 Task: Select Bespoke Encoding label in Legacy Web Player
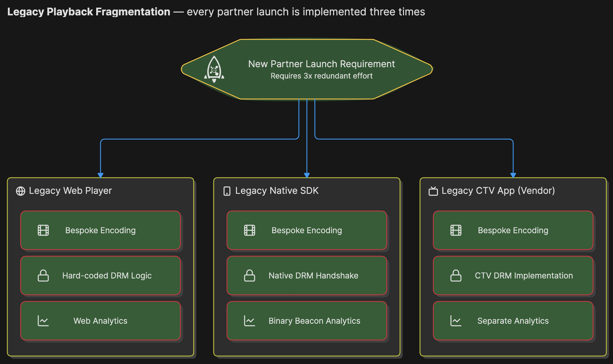tap(101, 230)
